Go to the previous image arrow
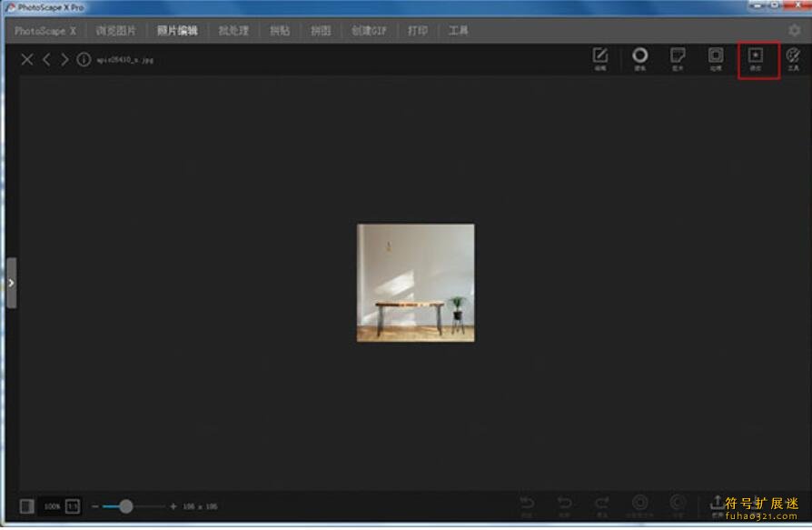Image resolution: width=812 pixels, height=530 pixels. pyautogui.click(x=46, y=60)
